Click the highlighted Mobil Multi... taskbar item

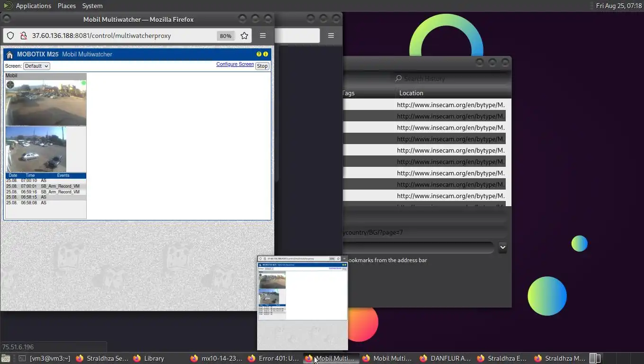tap(331, 358)
